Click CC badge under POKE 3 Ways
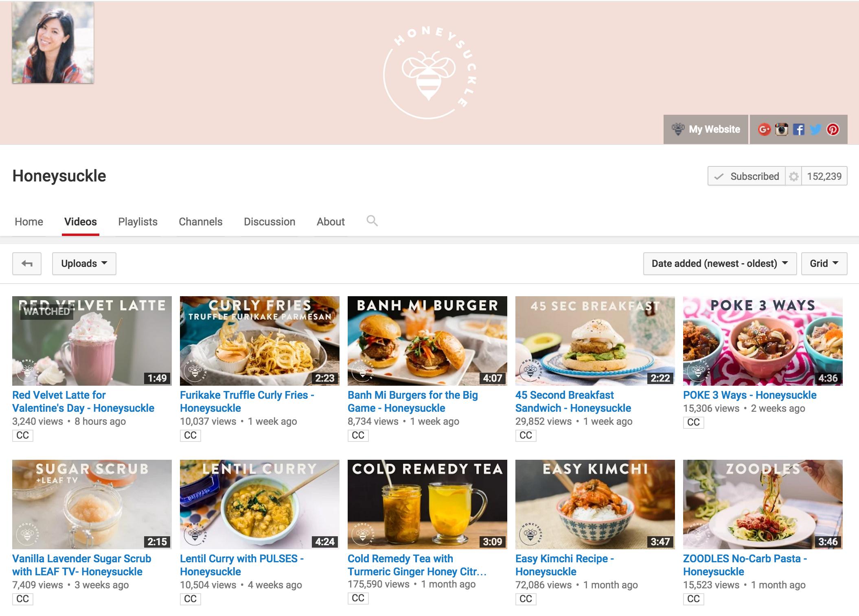This screenshot has height=616, width=859. (693, 422)
